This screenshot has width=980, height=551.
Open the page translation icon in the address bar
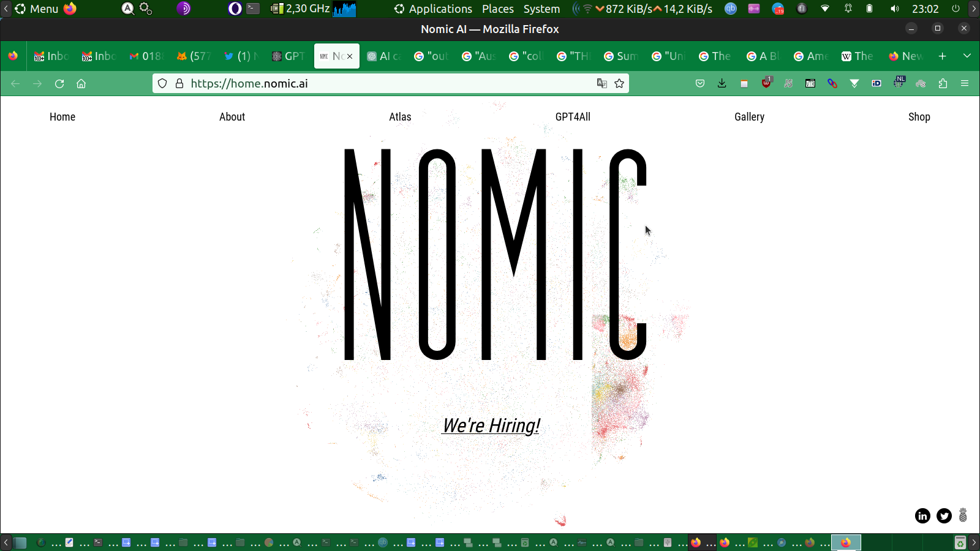(x=602, y=84)
